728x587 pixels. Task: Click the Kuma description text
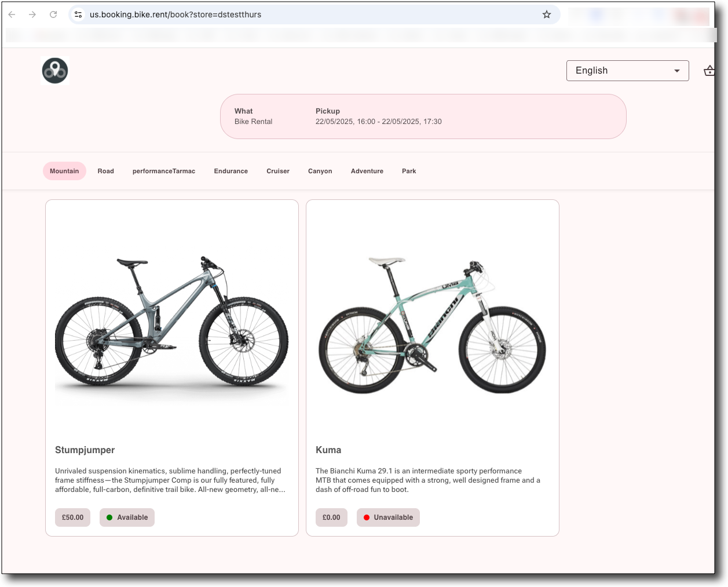click(x=428, y=480)
